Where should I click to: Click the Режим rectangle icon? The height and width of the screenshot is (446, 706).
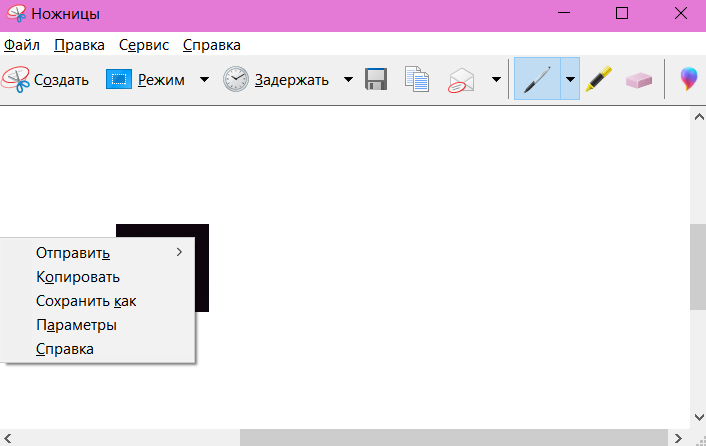(x=119, y=80)
